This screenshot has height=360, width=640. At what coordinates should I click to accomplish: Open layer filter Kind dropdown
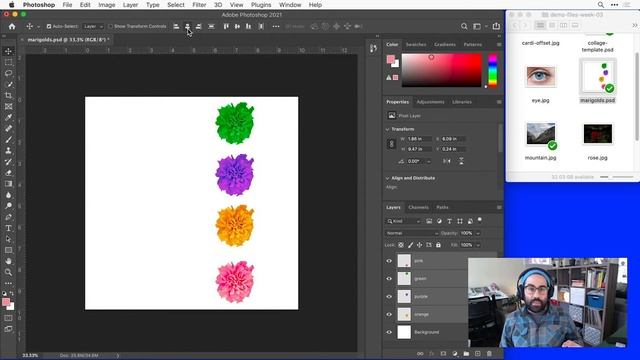tap(403, 221)
